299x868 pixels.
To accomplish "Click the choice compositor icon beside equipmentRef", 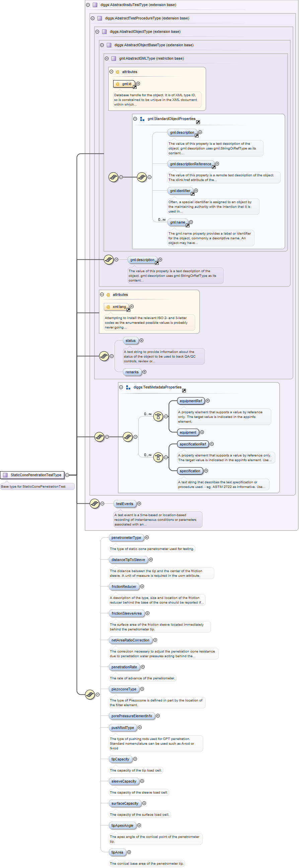I will pos(158,416).
